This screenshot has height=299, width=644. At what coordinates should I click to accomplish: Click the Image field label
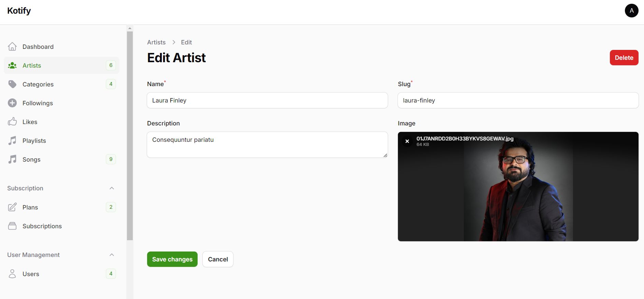(x=406, y=123)
